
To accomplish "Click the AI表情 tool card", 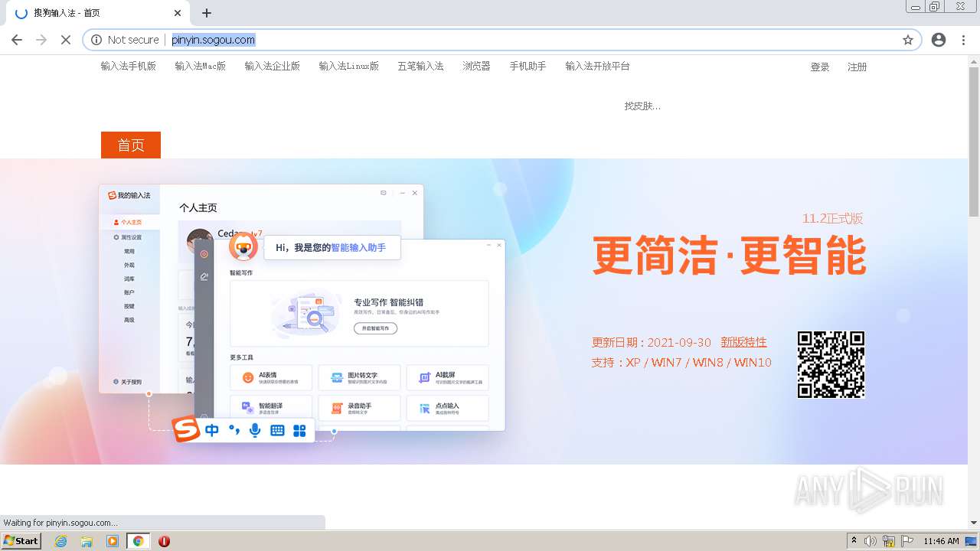I will (271, 378).
